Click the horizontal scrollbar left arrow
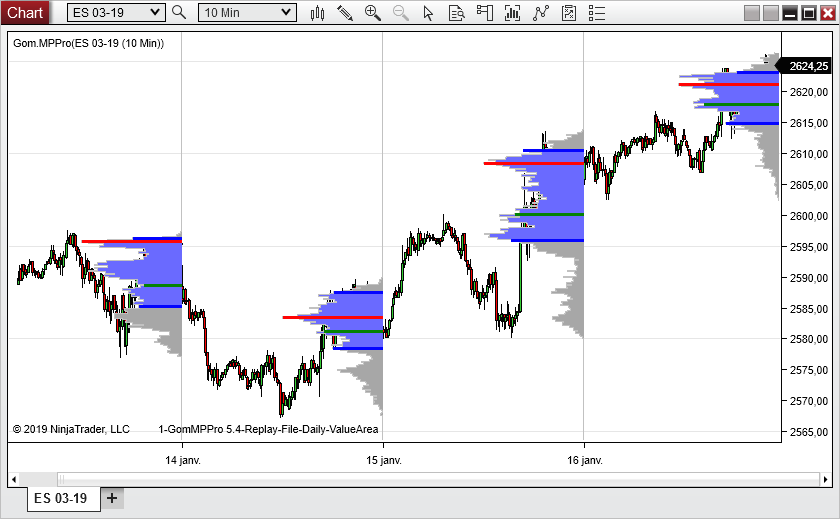 point(14,479)
